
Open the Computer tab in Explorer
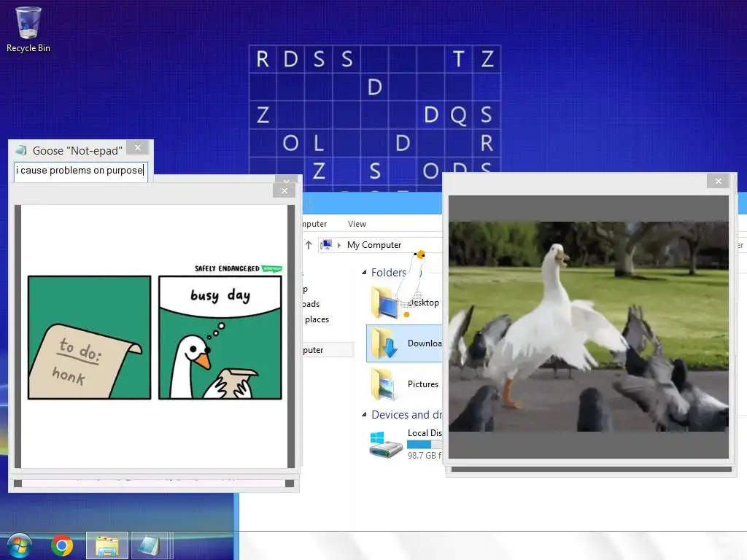(315, 224)
